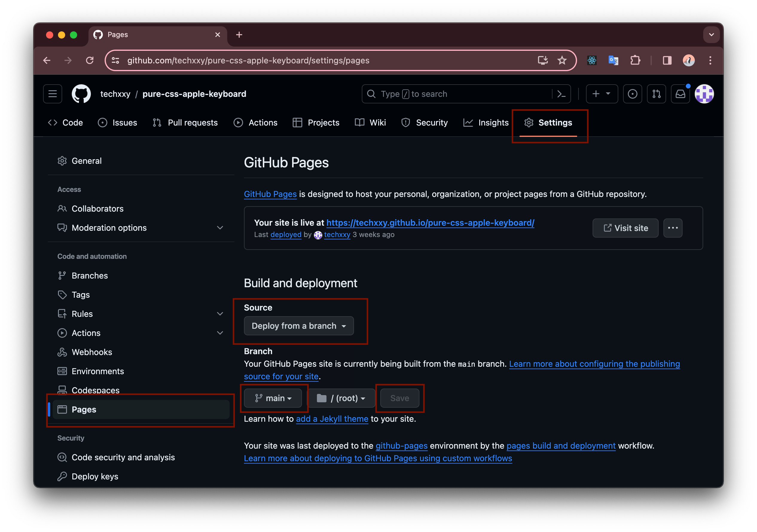Open the / (root) folder dropdown
The image size is (757, 532).
[341, 398]
